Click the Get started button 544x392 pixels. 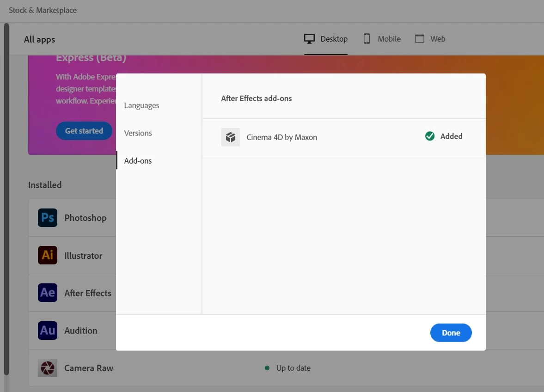84,131
